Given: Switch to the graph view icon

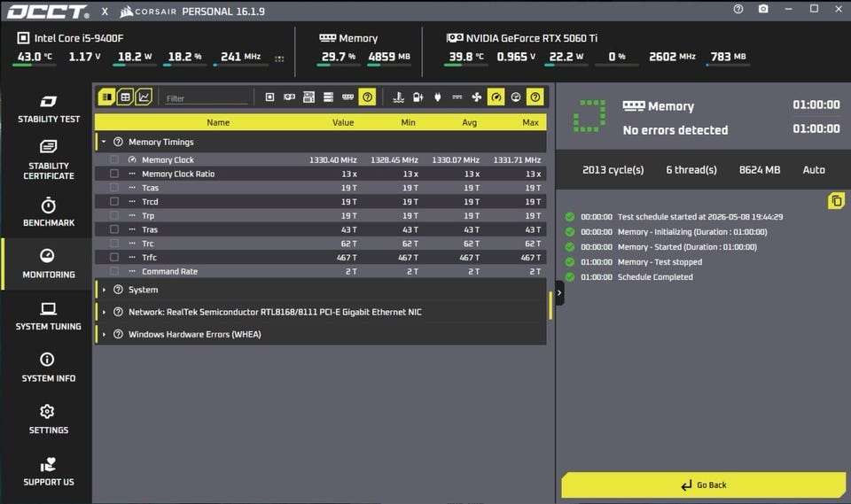Looking at the screenshot, I should click(144, 97).
